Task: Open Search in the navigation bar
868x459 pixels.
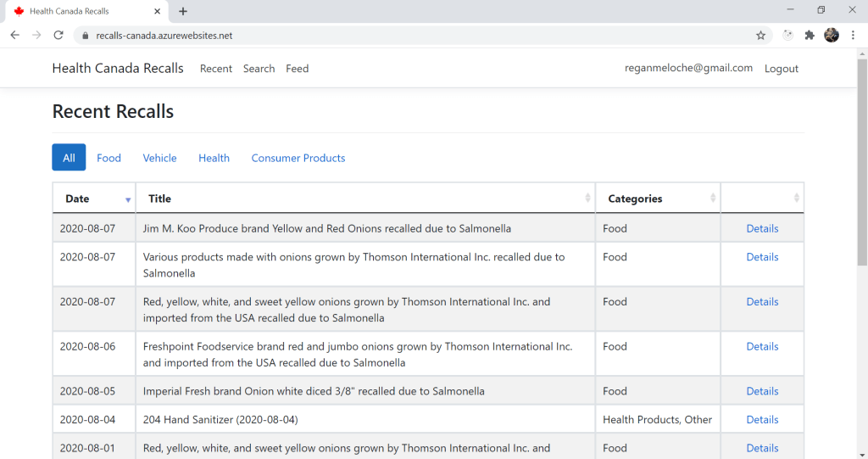Action: click(259, 69)
